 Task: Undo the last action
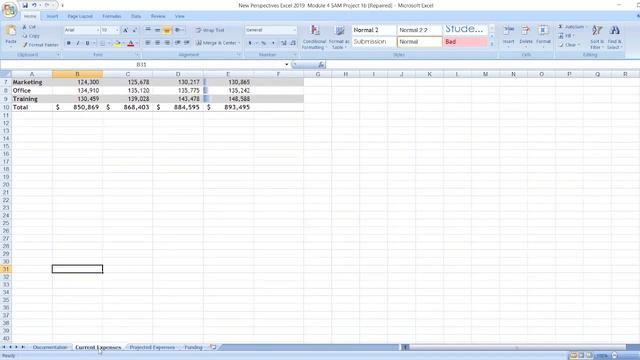34,5
